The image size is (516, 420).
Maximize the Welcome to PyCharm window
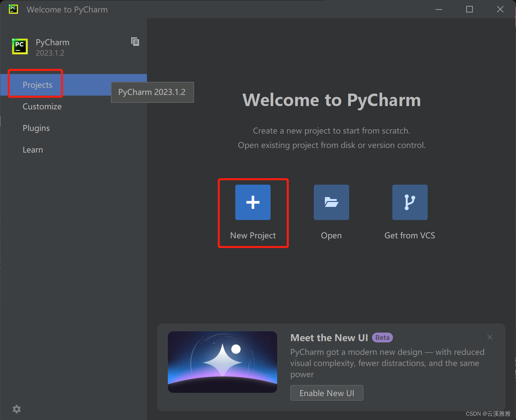(470, 9)
